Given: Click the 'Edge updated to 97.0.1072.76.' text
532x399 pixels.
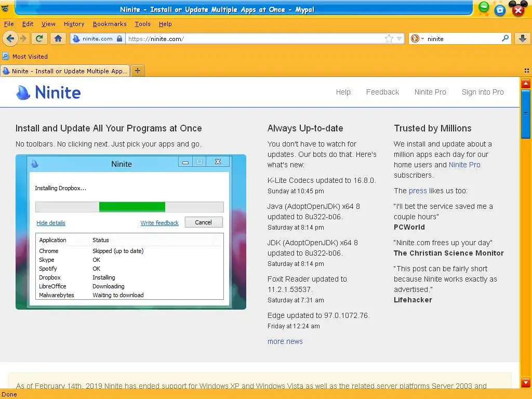Looking at the screenshot, I should click(x=318, y=315).
